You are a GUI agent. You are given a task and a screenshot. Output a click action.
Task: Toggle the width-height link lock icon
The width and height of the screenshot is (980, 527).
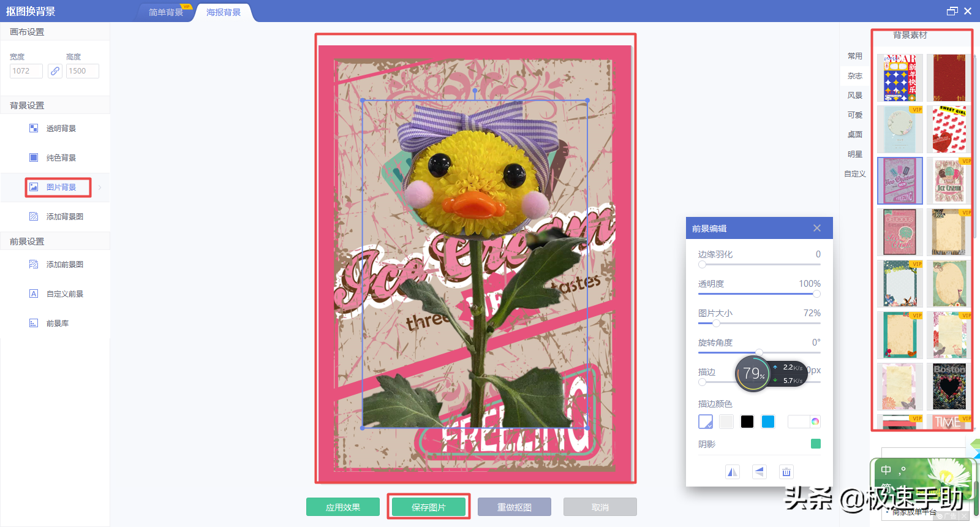[x=55, y=71]
